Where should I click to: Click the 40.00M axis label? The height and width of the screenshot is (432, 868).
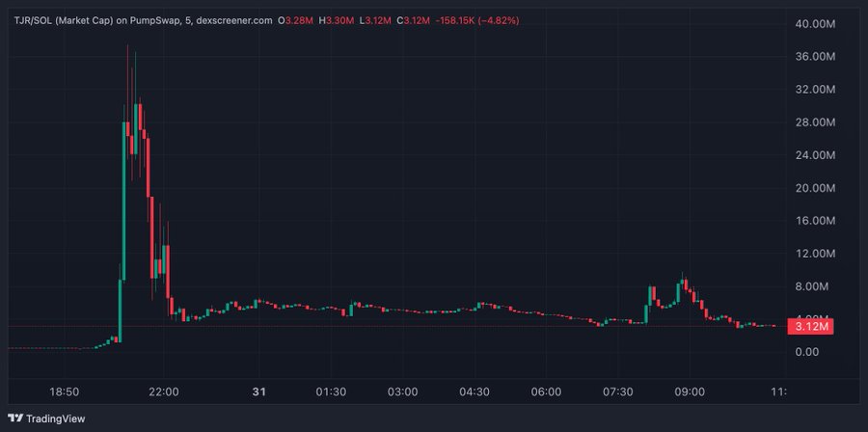click(x=814, y=24)
